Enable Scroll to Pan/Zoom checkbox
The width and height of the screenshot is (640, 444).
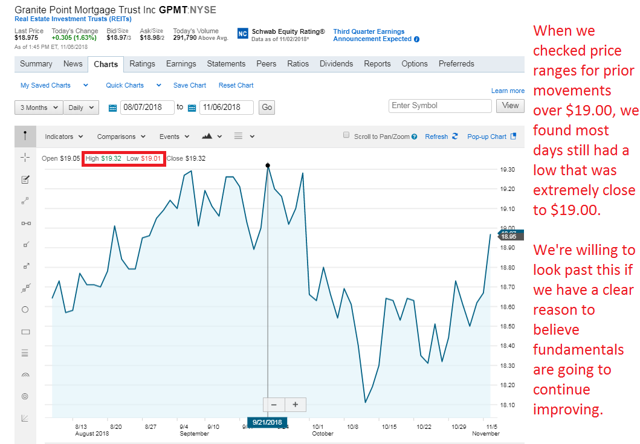coord(346,135)
